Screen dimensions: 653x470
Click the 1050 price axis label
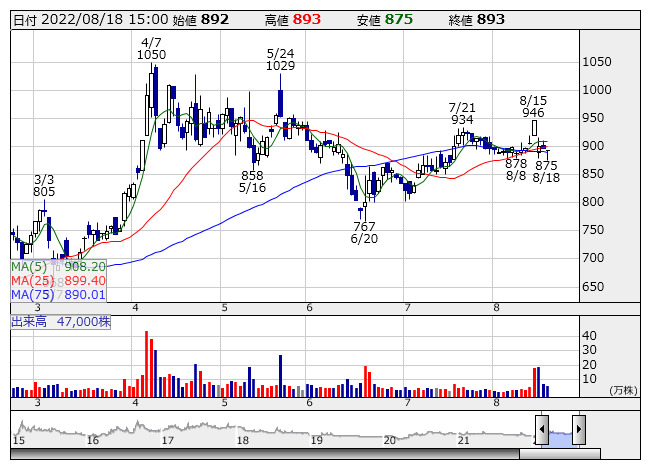tap(597, 62)
